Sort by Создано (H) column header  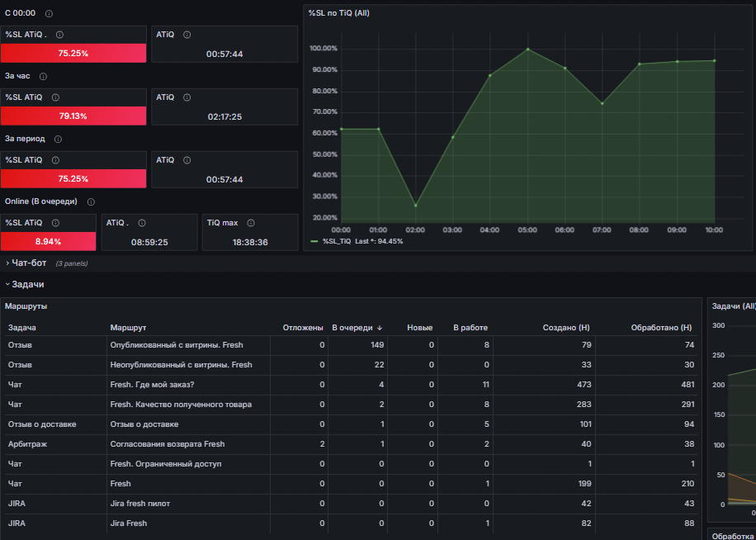click(x=566, y=328)
